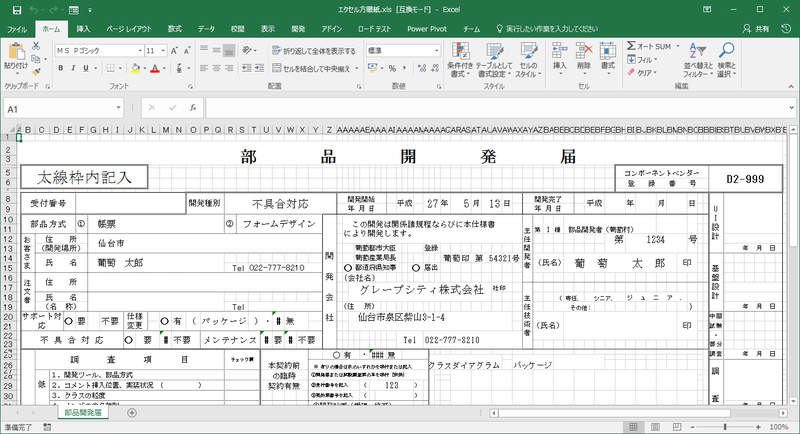Open the 挿入 ribbon tab
The width and height of the screenshot is (800, 434).
[83, 29]
